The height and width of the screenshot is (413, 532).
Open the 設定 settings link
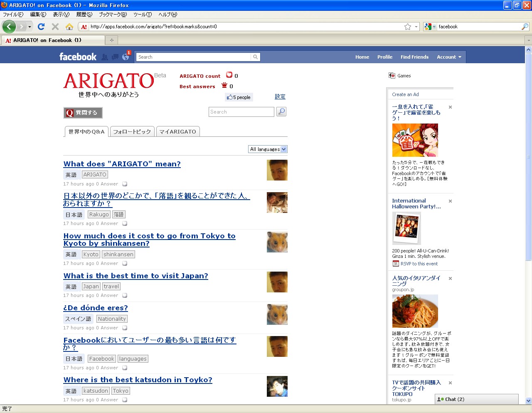tap(280, 96)
